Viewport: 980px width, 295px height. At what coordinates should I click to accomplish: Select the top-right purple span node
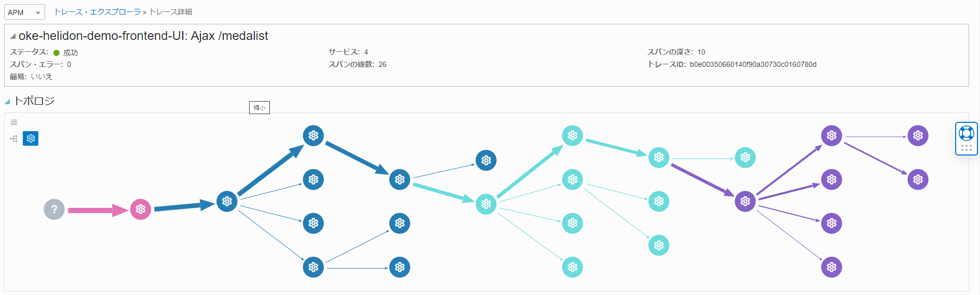pyautogui.click(x=918, y=136)
